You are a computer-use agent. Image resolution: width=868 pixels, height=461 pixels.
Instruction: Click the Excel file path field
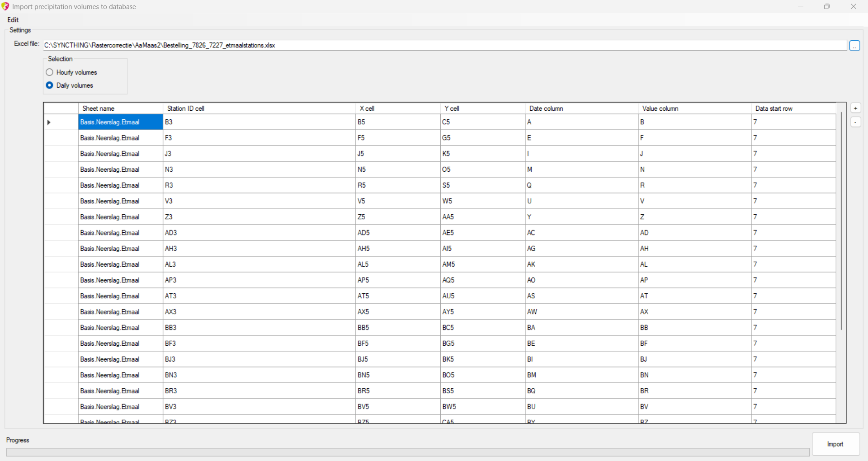[443, 46]
